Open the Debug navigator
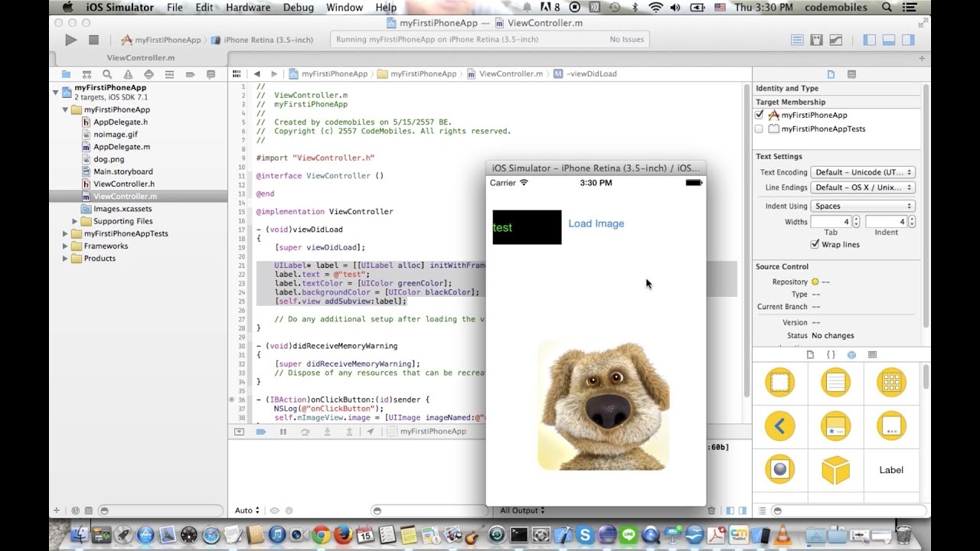 coord(169,74)
